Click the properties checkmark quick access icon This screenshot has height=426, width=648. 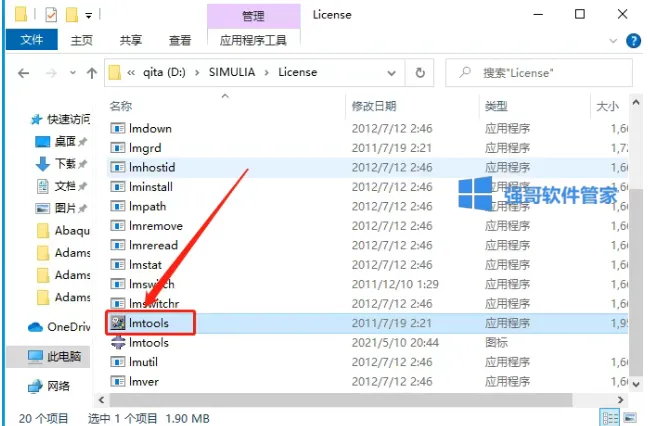51,15
